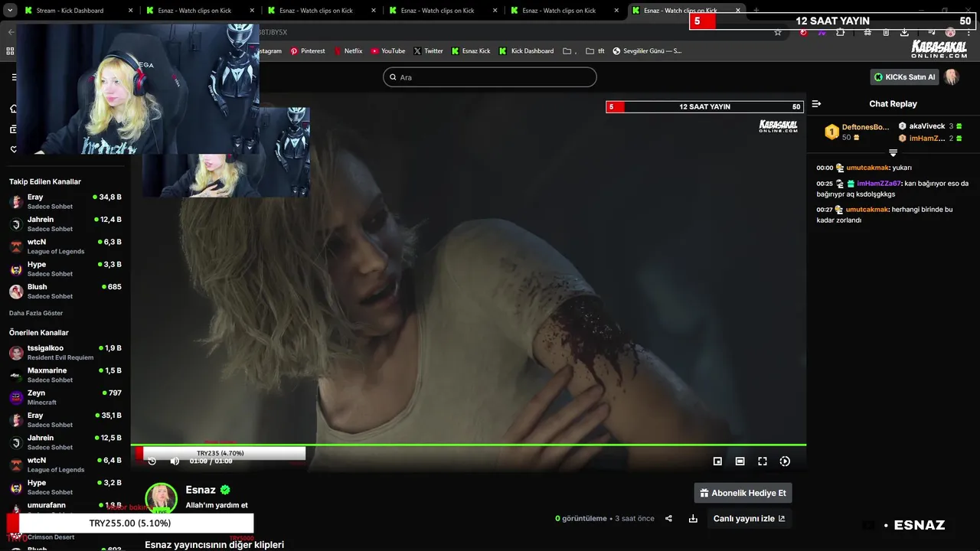Open followed channel Hype with 3,3 B viewers
The width and height of the screenshot is (980, 551).
coord(65,269)
